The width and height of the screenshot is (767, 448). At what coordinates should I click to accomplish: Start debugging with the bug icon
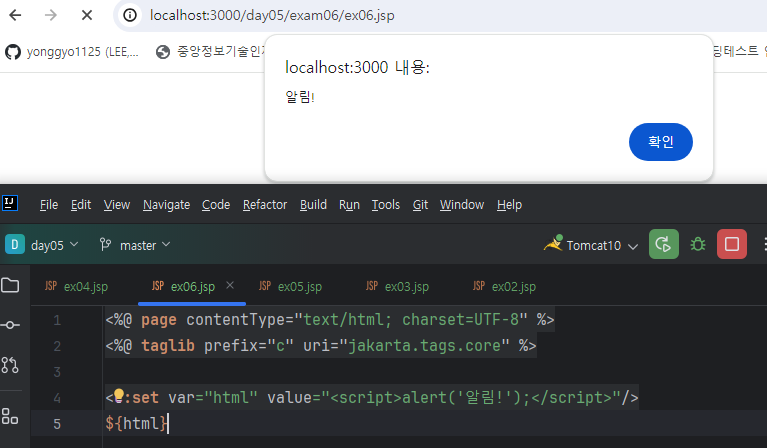698,244
